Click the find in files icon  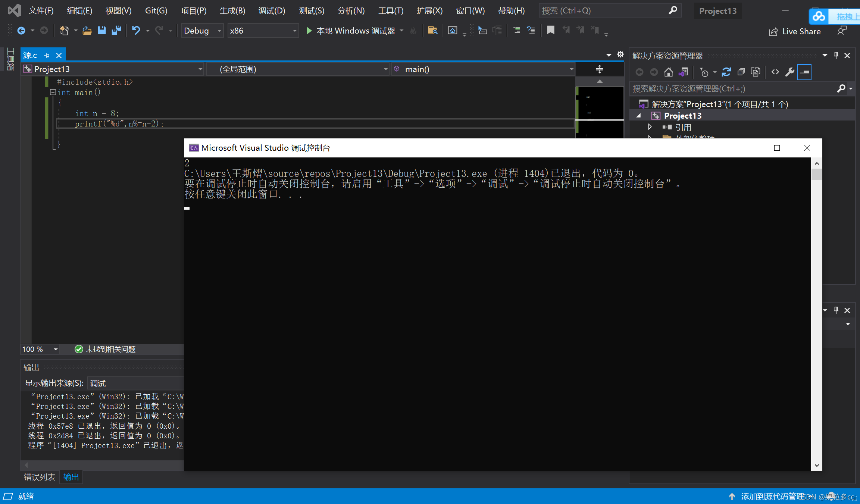coord(432,31)
